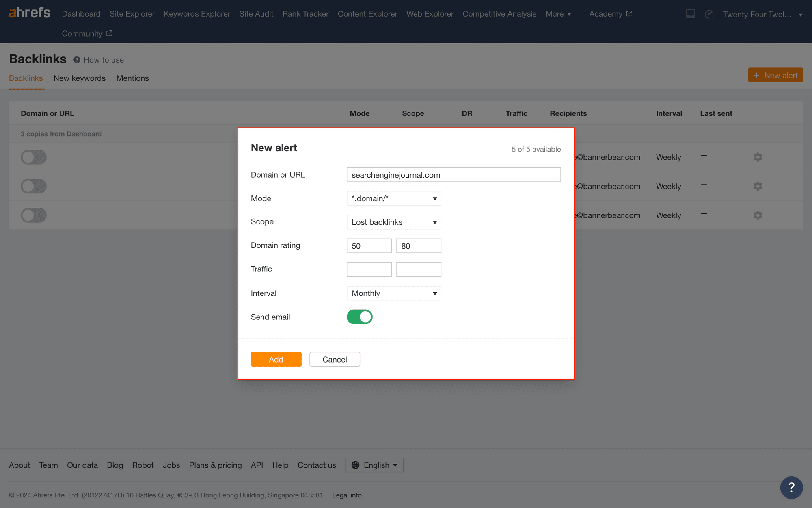Viewport: 812px width, 508px height.
Task: Switch to the Backlinks tab
Action: (26, 78)
